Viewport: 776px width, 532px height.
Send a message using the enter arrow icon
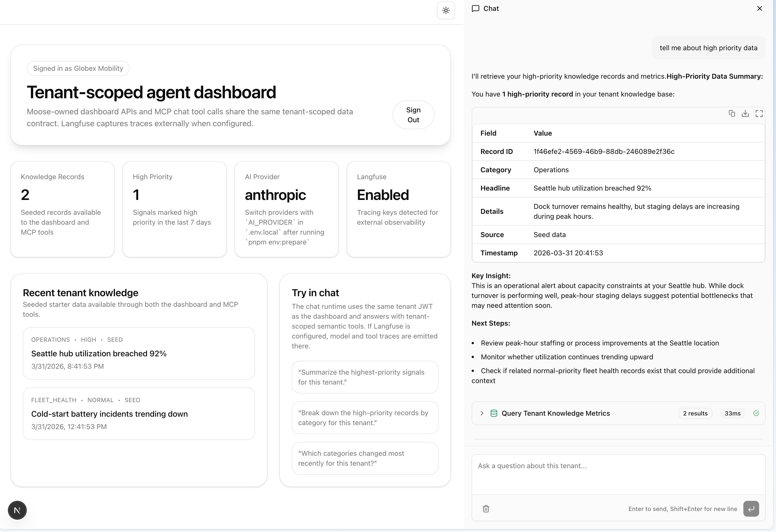751,509
